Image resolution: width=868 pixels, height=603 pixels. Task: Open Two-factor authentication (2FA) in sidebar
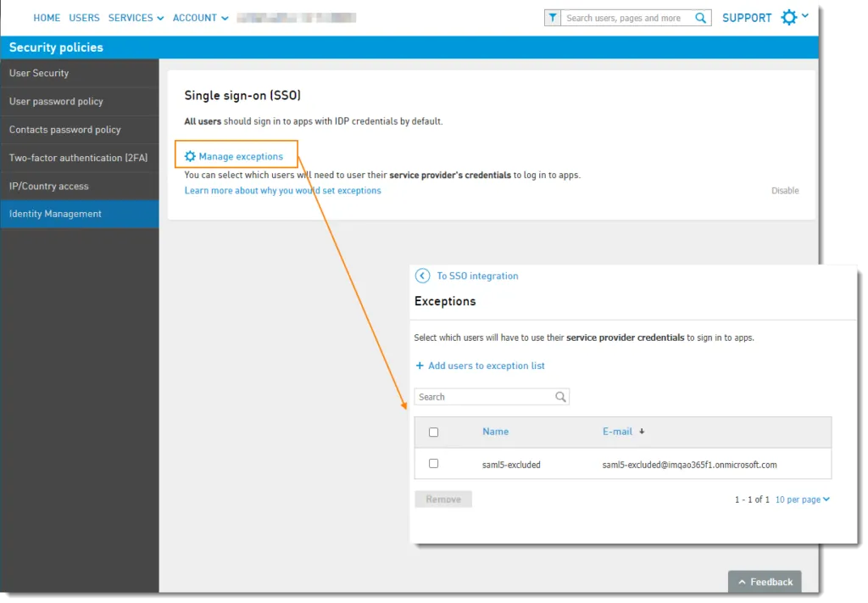coord(80,158)
